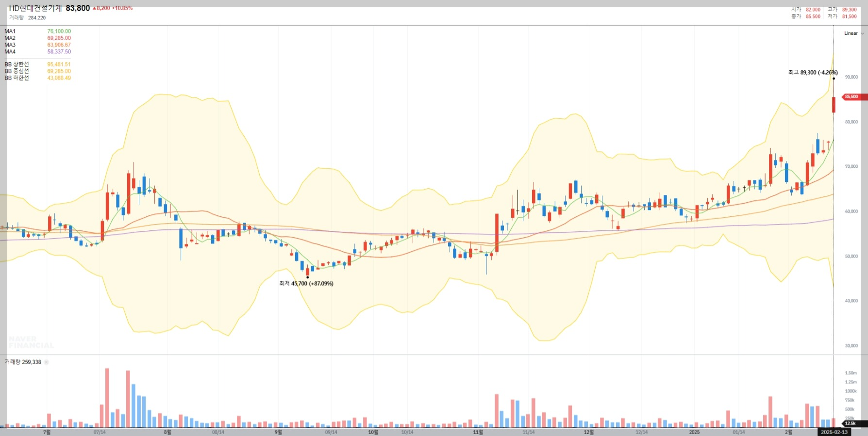Click the 7월 time axis label
Viewport: 868px width, 436px height.
point(47,432)
